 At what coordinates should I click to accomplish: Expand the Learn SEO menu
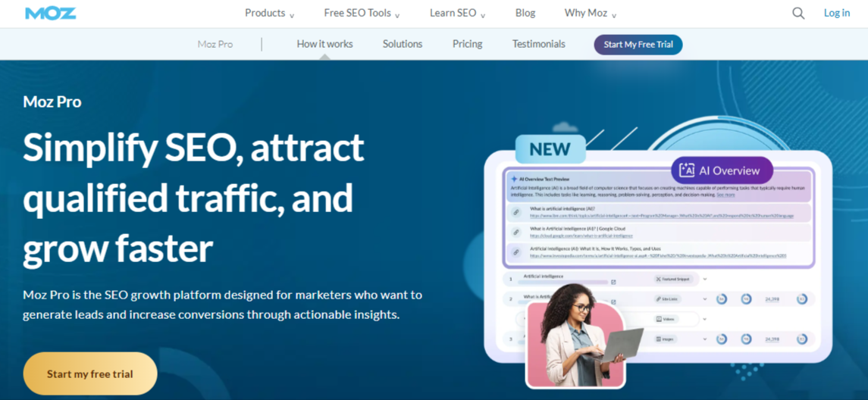(x=457, y=14)
